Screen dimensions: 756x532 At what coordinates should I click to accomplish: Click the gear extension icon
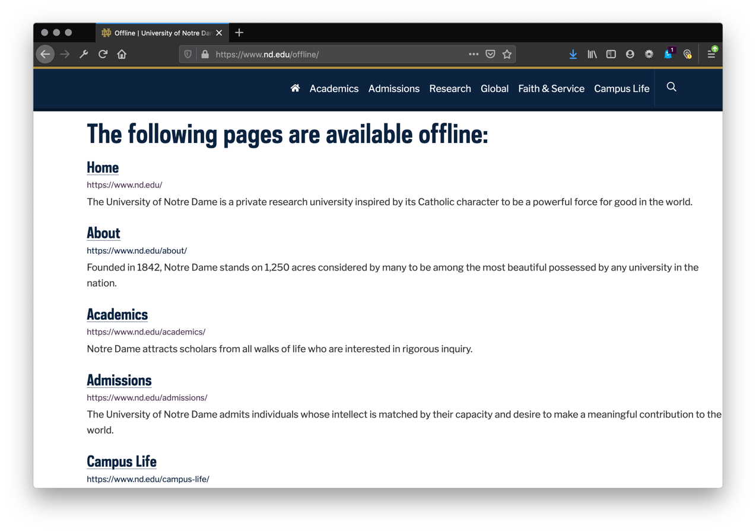[x=649, y=54]
